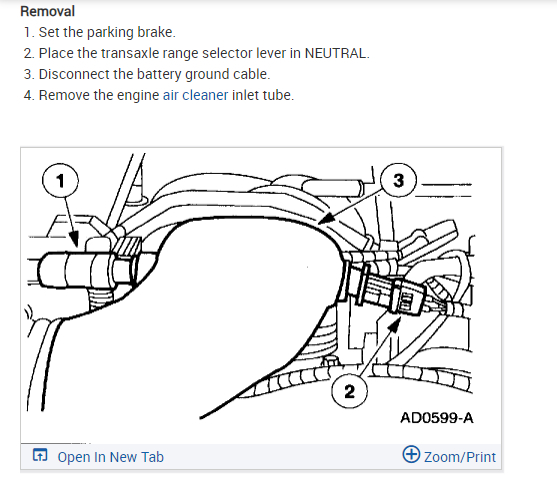Select step 1 Set the parking brake
557x488 pixels.
(x=100, y=32)
